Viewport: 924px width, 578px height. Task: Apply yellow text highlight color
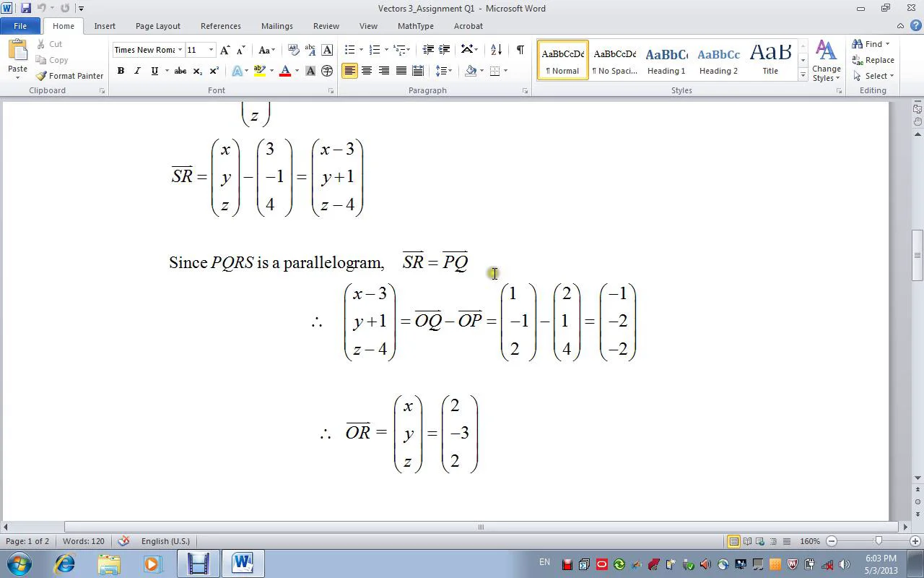click(x=259, y=71)
